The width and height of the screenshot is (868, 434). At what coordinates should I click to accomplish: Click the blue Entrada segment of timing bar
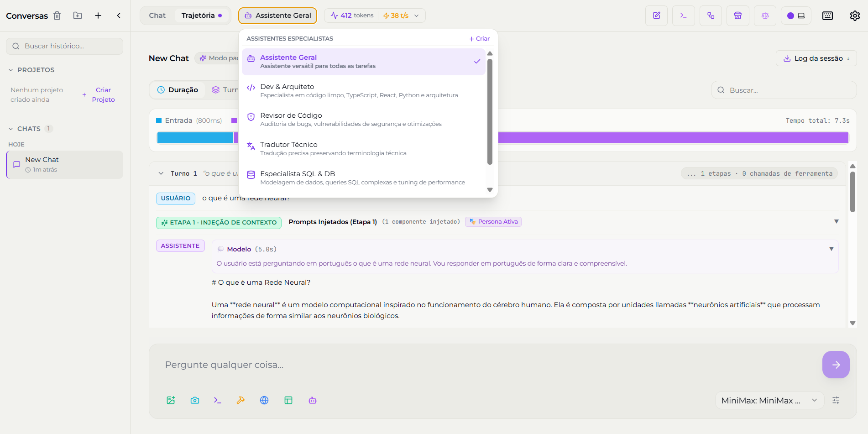click(195, 137)
